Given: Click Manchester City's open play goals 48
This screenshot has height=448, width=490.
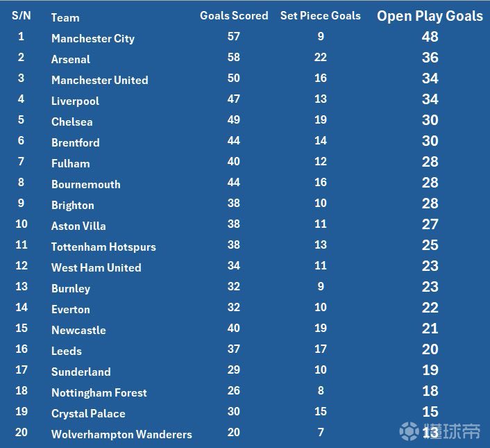Looking at the screenshot, I should pyautogui.click(x=430, y=37).
